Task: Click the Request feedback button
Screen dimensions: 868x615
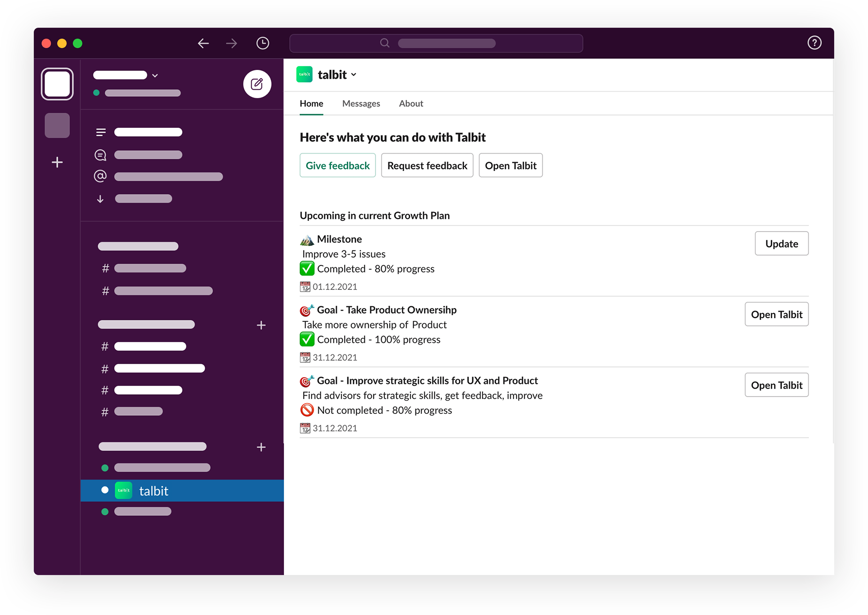Action: [427, 165]
